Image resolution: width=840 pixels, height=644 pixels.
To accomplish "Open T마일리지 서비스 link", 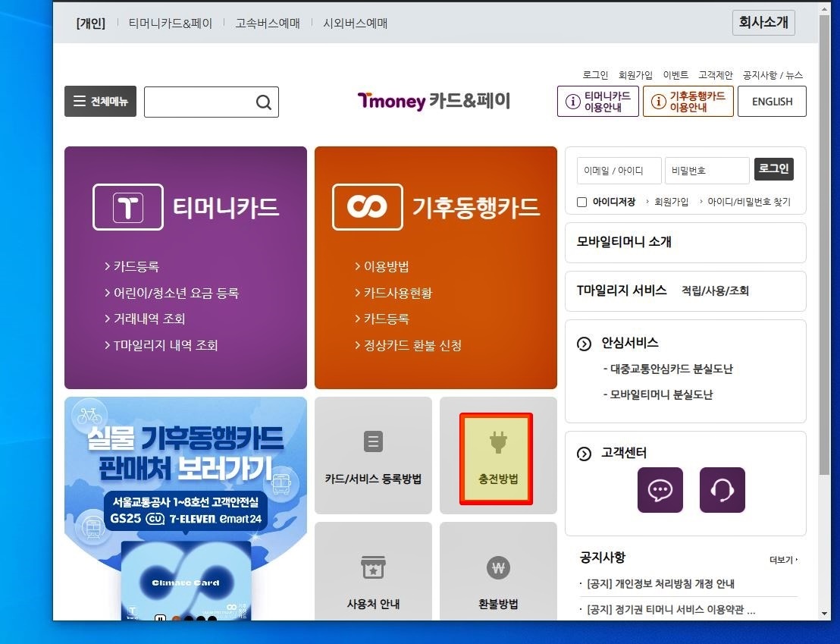I will 622,291.
